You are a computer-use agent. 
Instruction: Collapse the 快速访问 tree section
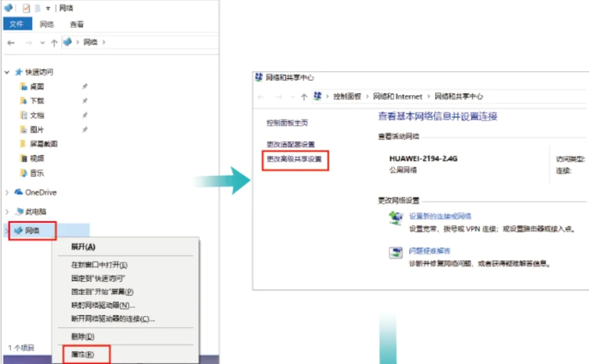click(x=7, y=72)
